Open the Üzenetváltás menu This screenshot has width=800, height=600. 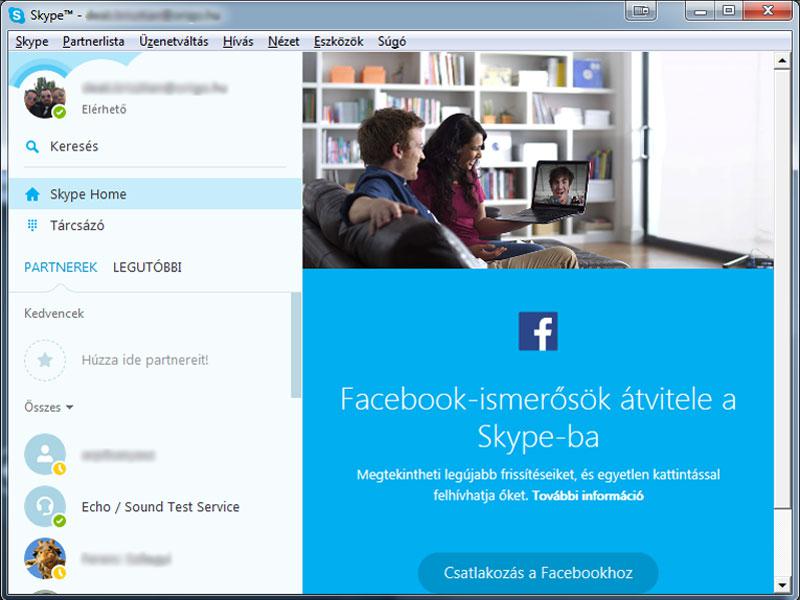[173, 41]
